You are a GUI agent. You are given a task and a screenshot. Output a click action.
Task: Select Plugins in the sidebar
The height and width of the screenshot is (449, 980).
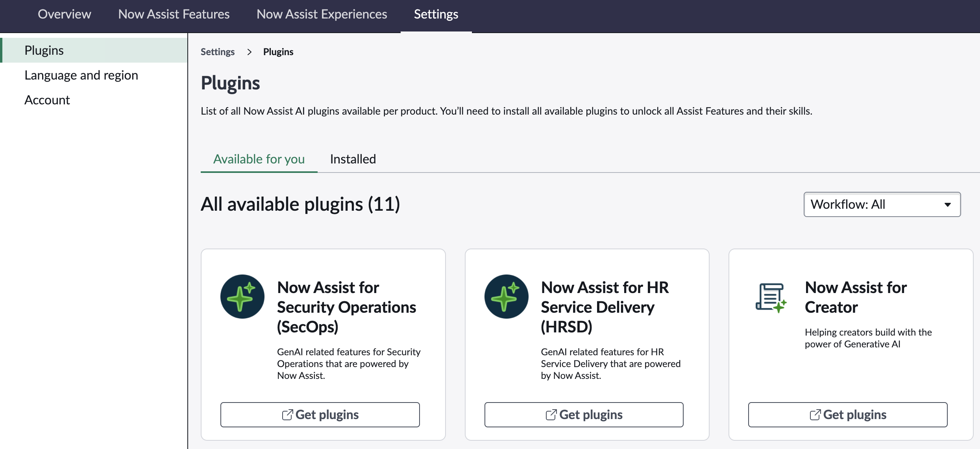pyautogui.click(x=94, y=50)
